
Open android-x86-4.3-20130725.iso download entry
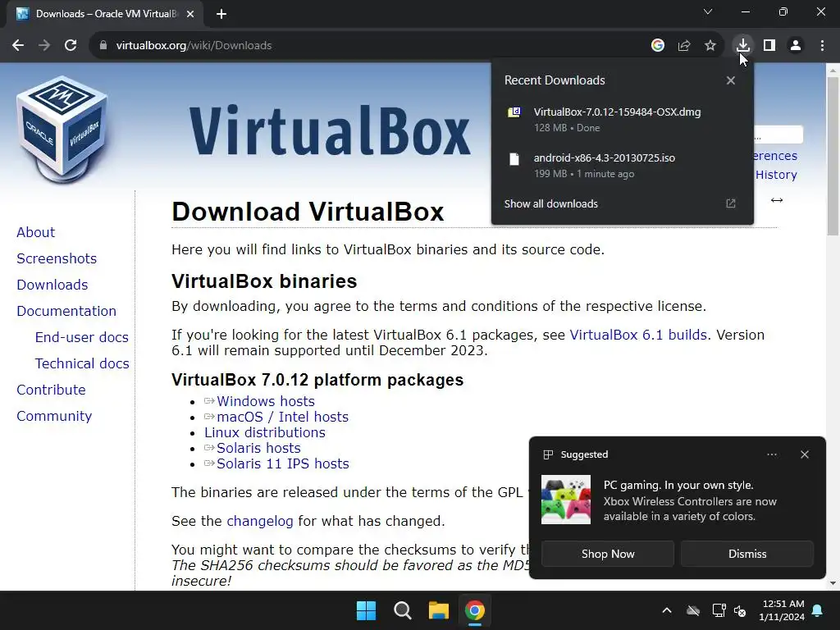(x=622, y=166)
